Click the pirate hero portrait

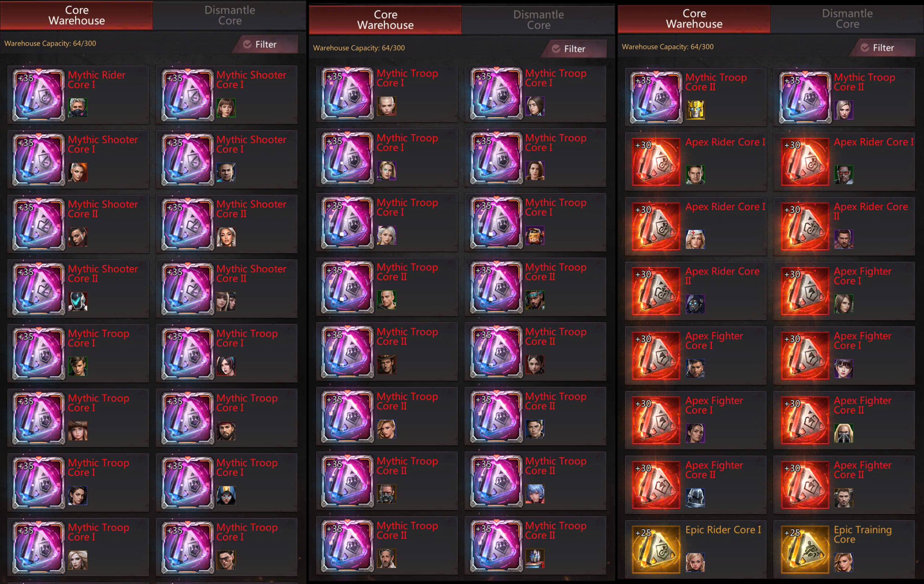click(226, 431)
